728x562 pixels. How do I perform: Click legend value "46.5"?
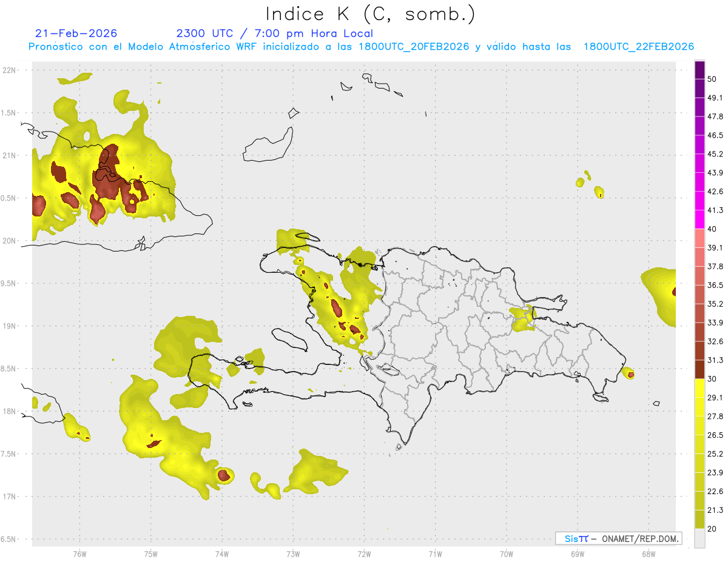[715, 135]
